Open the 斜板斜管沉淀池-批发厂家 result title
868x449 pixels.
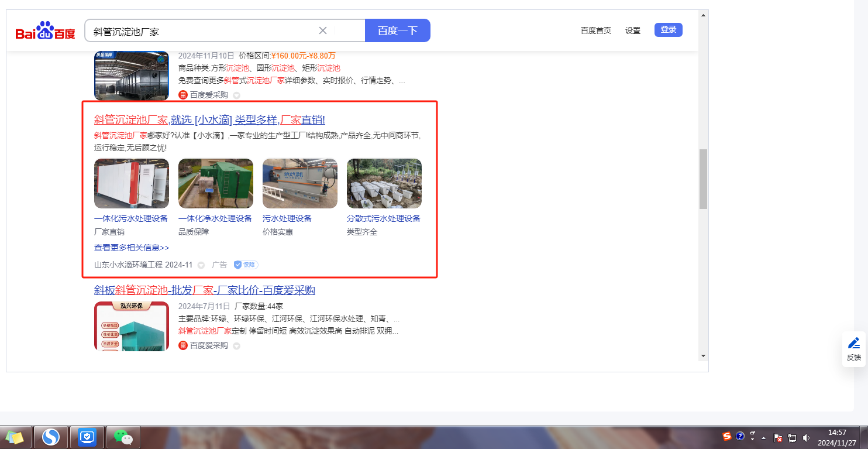(x=205, y=290)
